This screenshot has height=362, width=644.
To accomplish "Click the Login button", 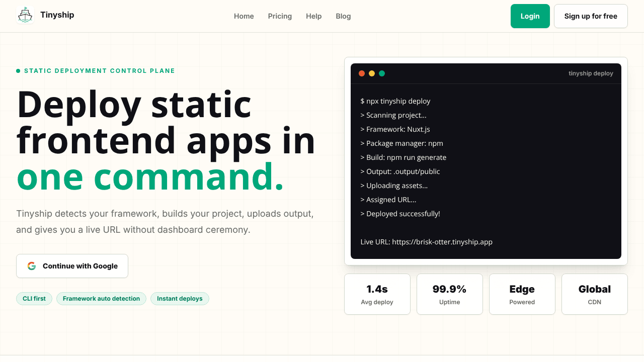I will coord(530,16).
